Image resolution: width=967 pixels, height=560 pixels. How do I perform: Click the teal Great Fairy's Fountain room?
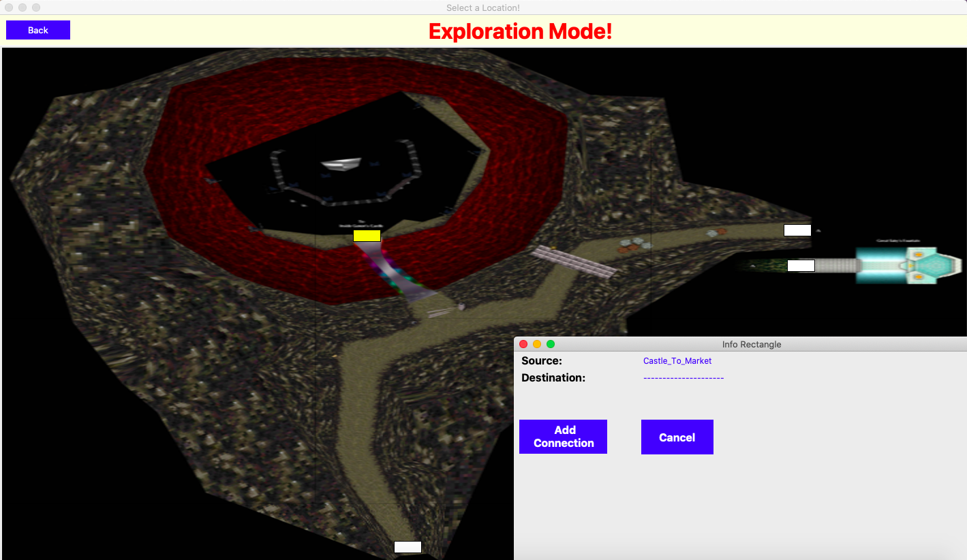pyautogui.click(x=909, y=265)
